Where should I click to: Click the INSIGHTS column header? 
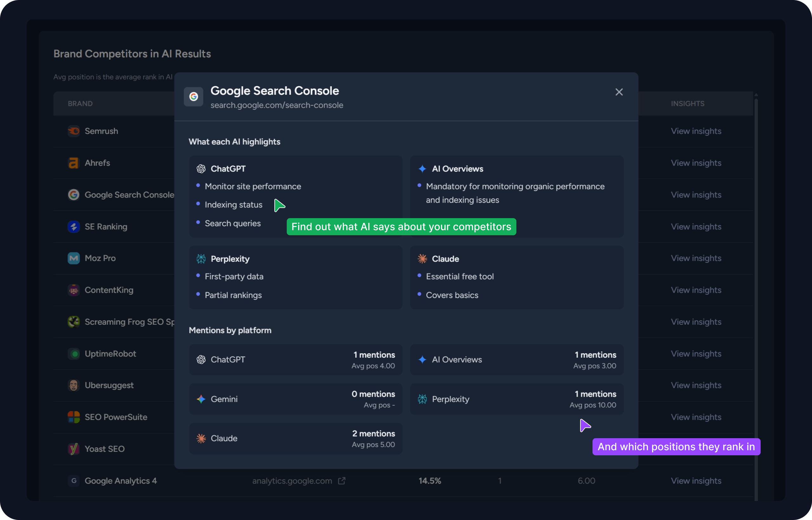tap(687, 104)
